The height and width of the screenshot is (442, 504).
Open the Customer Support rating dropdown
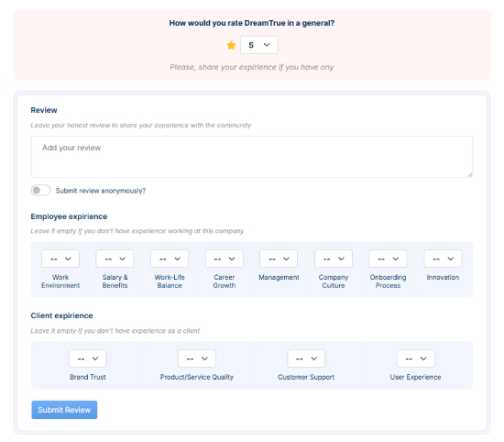[306, 359]
